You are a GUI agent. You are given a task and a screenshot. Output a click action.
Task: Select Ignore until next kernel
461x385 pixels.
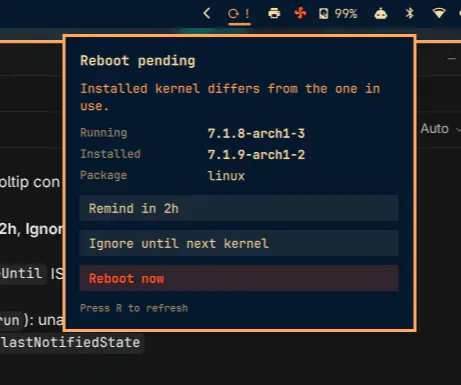coord(239,243)
